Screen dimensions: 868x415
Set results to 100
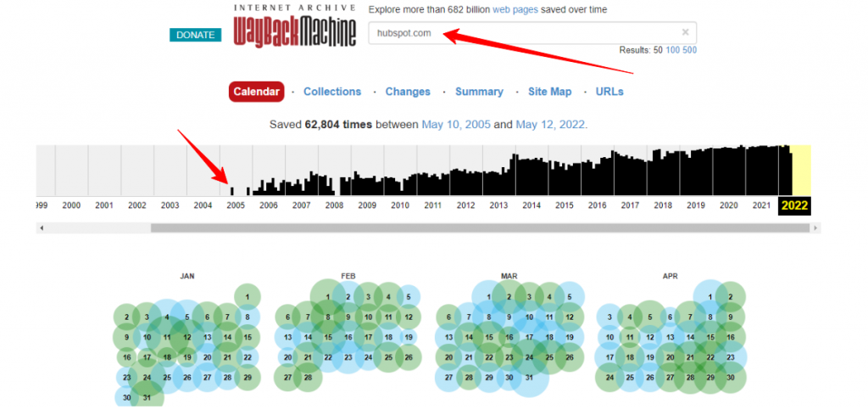[672, 50]
